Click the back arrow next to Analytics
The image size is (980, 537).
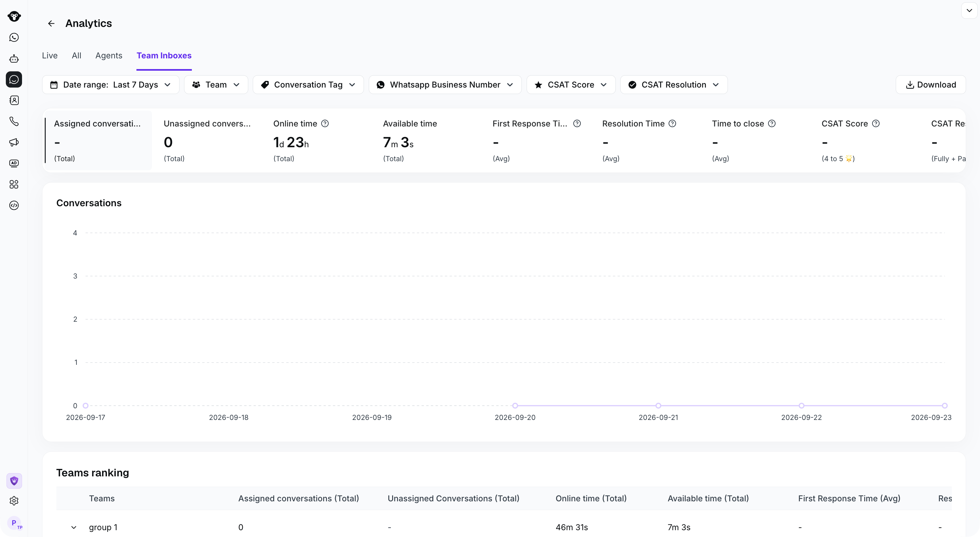[x=51, y=24]
